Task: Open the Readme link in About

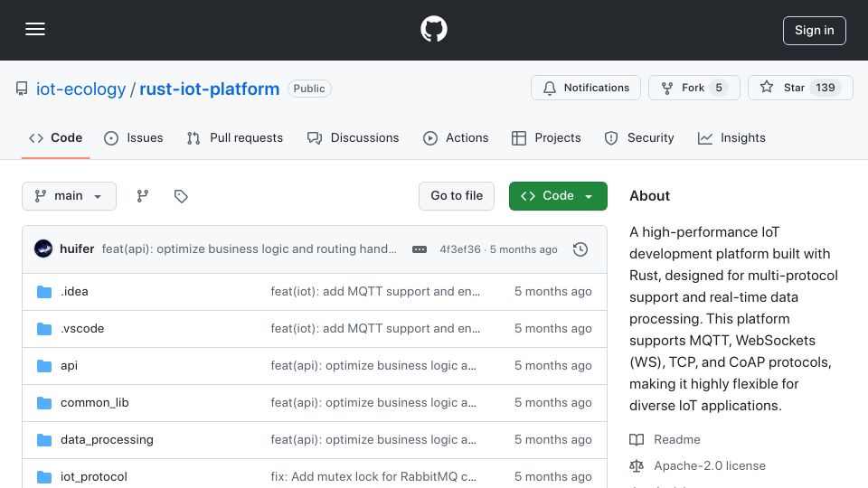Action: [677, 439]
